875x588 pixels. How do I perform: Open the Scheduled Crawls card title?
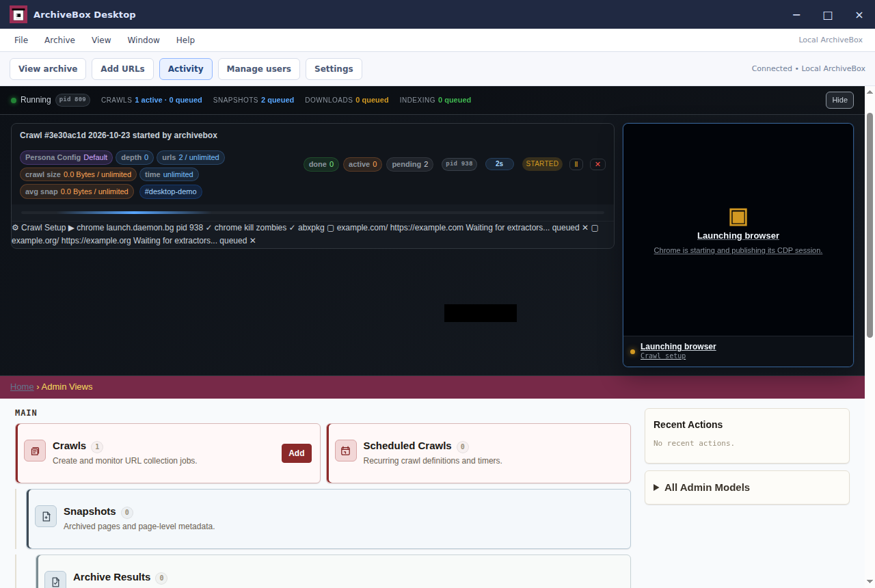[x=407, y=446]
